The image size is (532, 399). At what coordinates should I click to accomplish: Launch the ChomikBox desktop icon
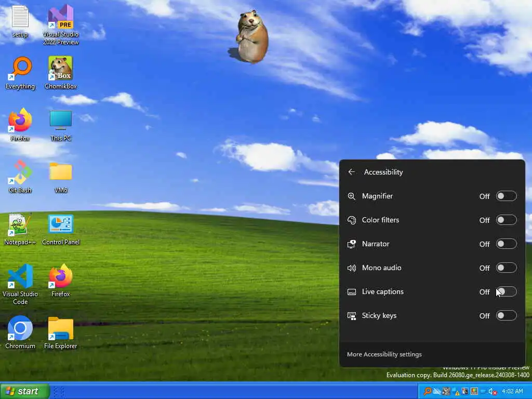60,73
